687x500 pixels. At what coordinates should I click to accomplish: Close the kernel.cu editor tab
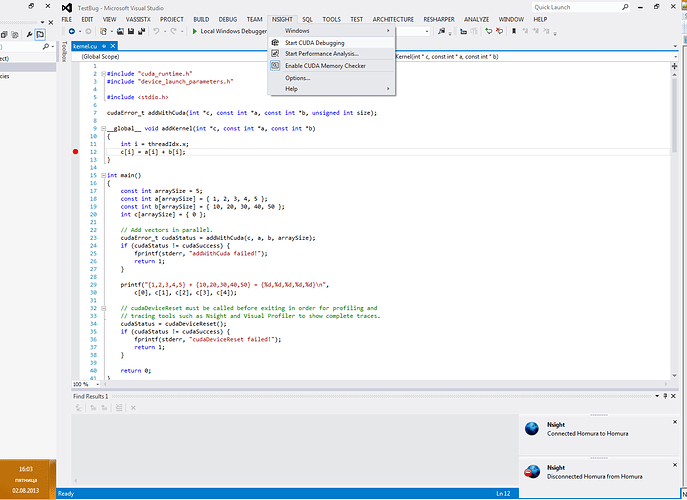[x=113, y=45]
